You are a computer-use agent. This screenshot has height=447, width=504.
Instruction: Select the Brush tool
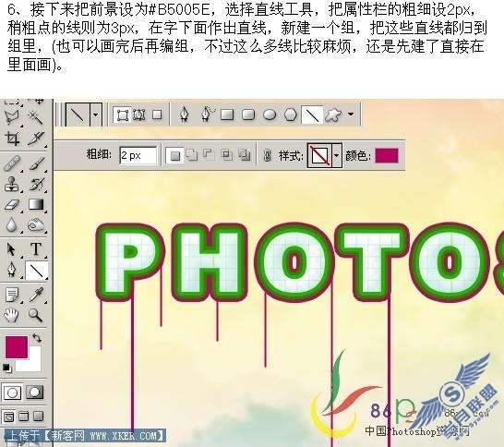coord(36,163)
